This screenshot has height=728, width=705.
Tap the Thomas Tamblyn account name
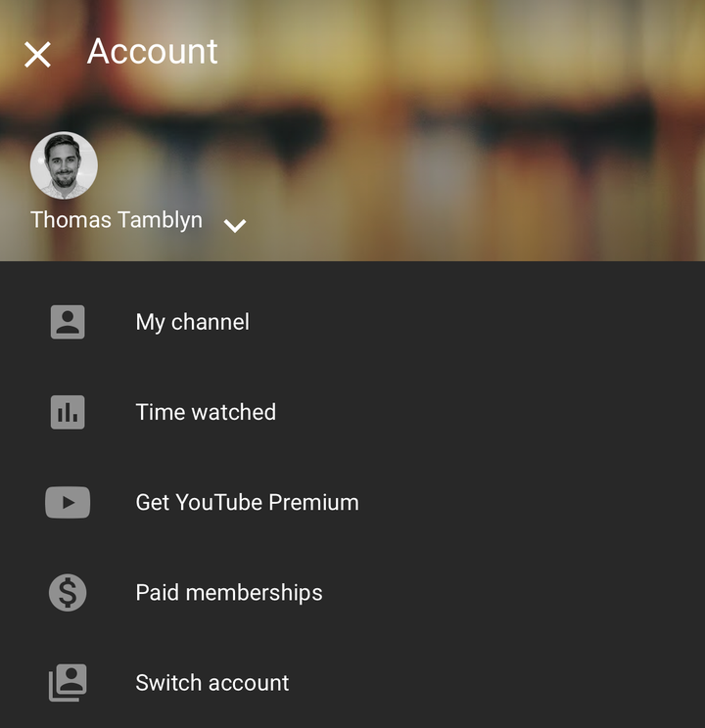coord(117,220)
